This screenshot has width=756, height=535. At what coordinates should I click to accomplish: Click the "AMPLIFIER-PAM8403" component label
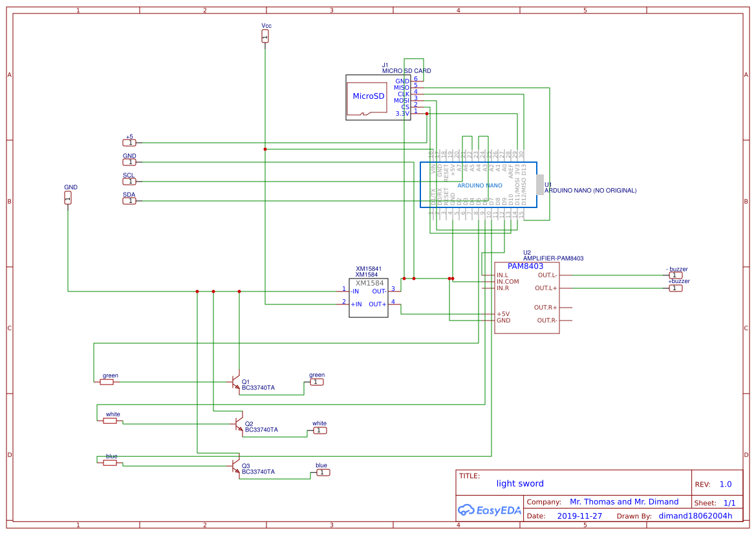tap(553, 258)
